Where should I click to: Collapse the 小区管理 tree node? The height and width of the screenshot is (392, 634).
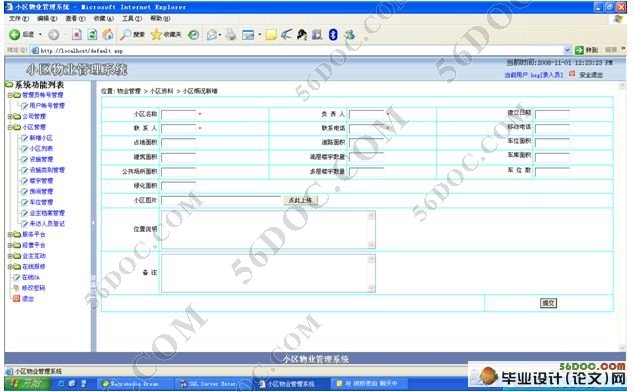(10, 127)
